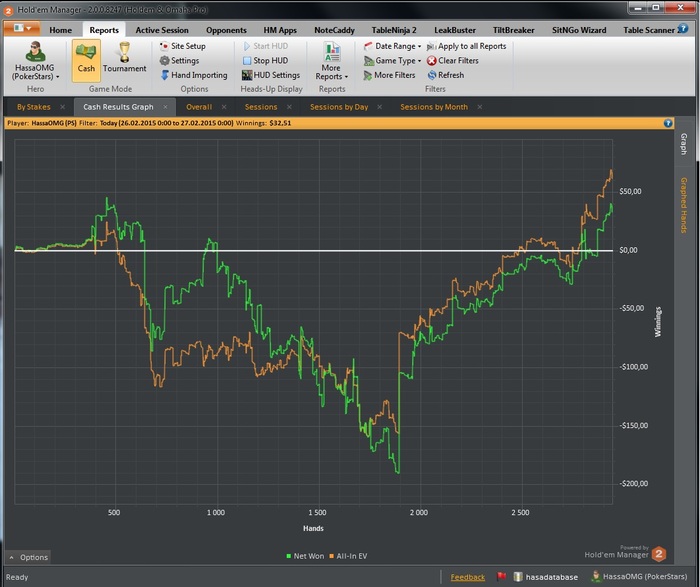Viewport: 700px width, 587px height.
Task: Switch to Overall report tab
Action: coord(199,107)
